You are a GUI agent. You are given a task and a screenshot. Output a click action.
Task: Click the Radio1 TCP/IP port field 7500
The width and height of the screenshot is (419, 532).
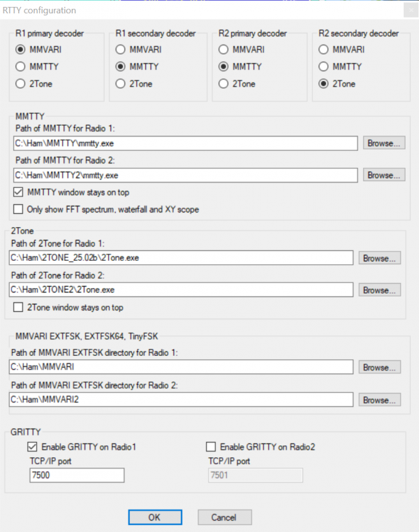(x=77, y=475)
